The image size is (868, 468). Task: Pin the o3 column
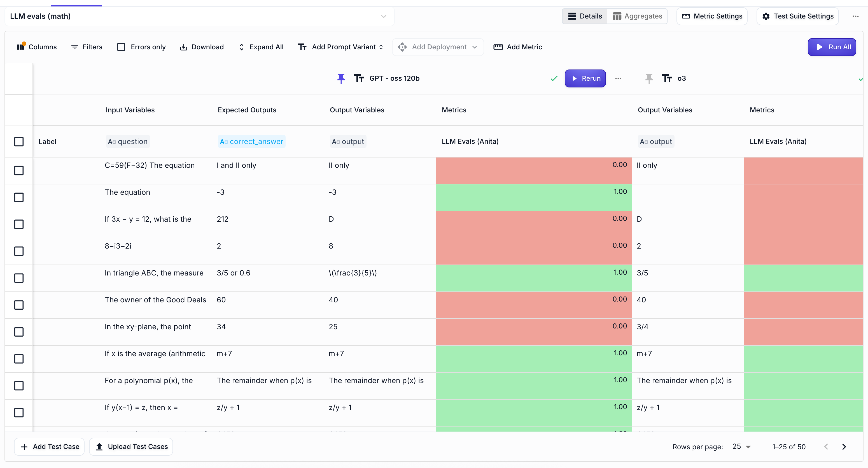click(649, 78)
